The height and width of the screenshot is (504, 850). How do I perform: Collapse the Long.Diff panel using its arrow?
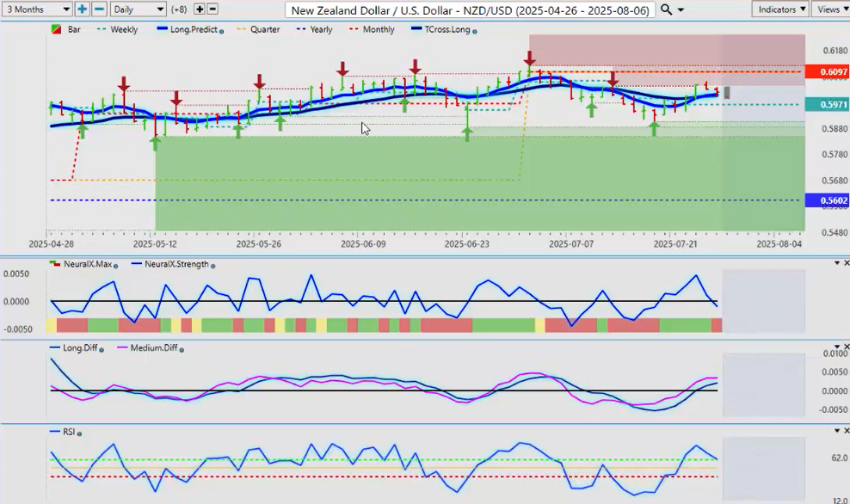tap(836, 347)
